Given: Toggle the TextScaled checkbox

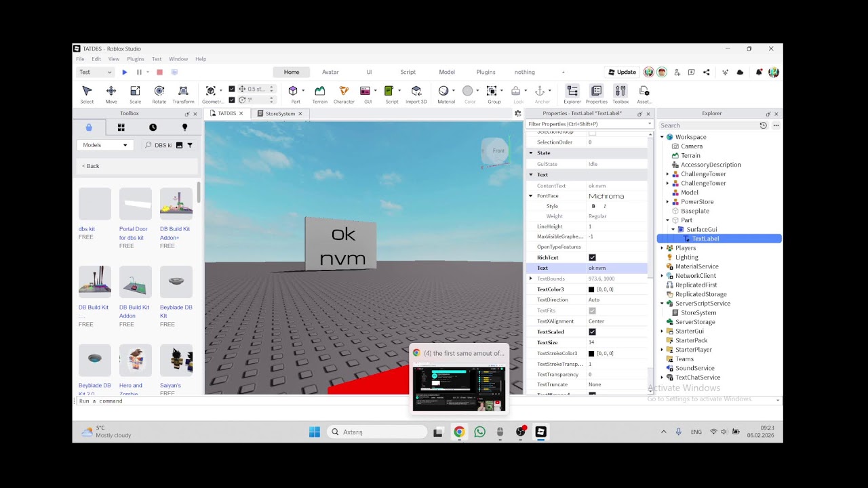Looking at the screenshot, I should point(592,332).
